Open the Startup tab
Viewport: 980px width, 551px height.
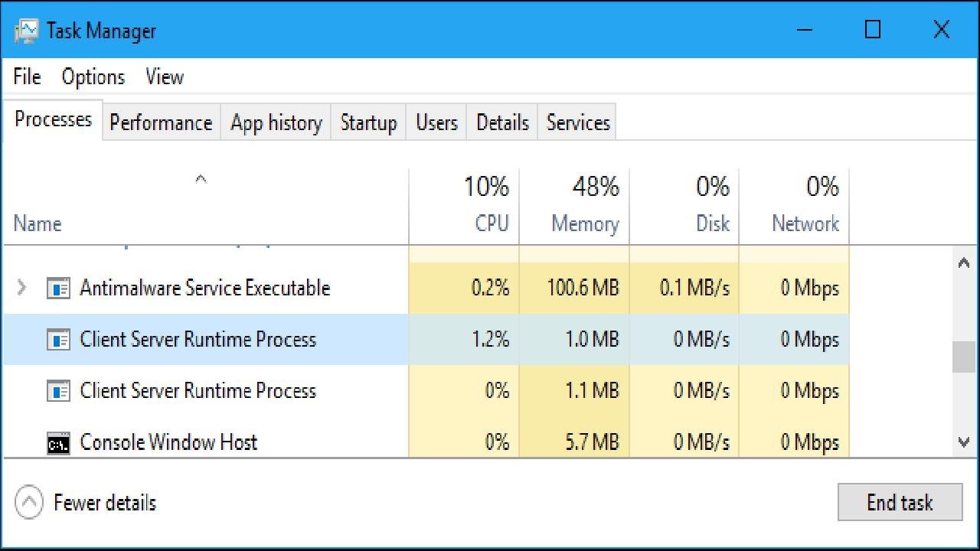tap(368, 122)
